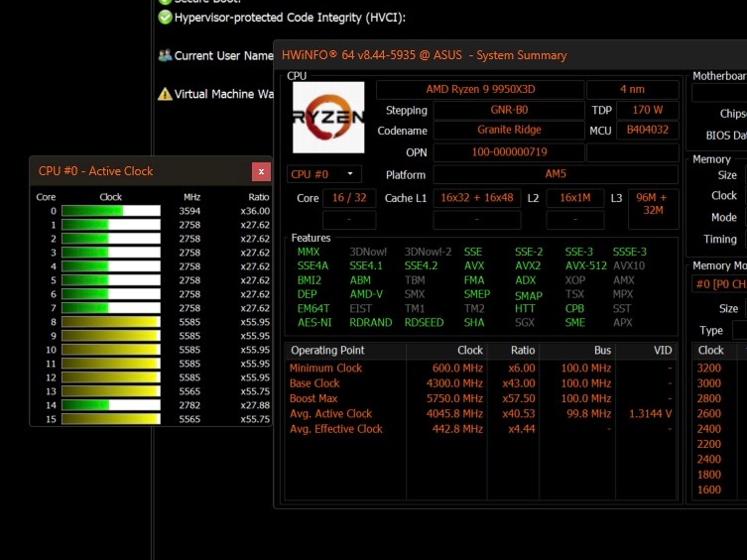747x560 pixels.
Task: Click the dropdown arrow beside CPU #0
Action: click(x=350, y=174)
